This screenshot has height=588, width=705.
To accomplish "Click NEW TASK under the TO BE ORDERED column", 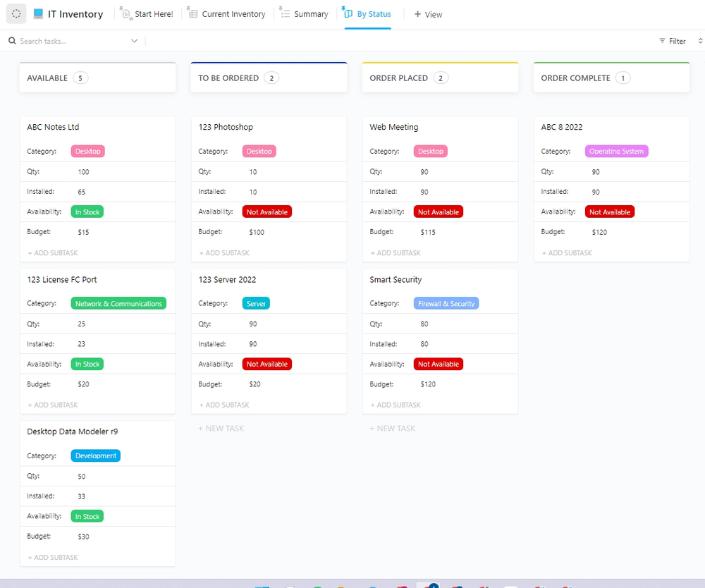I will [221, 428].
